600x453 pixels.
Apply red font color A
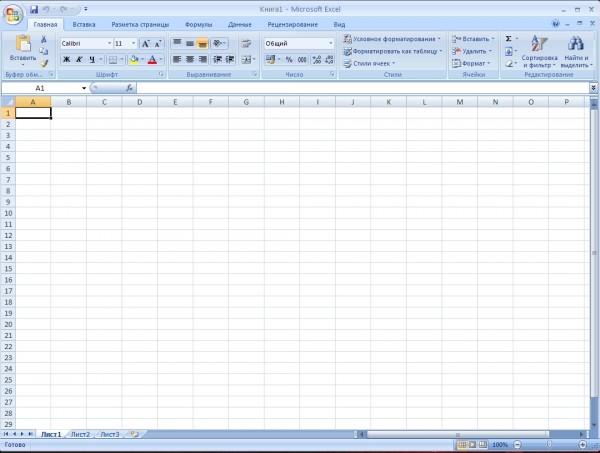(152, 59)
